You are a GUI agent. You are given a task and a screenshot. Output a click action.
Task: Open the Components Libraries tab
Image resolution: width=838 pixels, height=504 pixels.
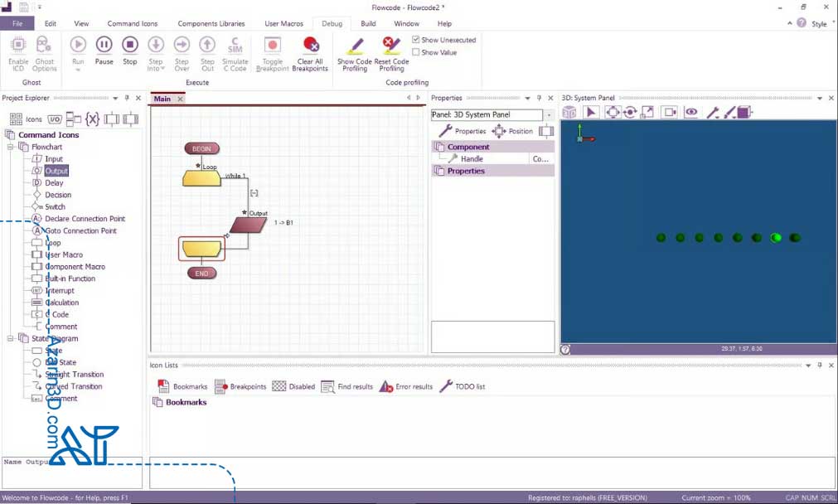click(211, 24)
